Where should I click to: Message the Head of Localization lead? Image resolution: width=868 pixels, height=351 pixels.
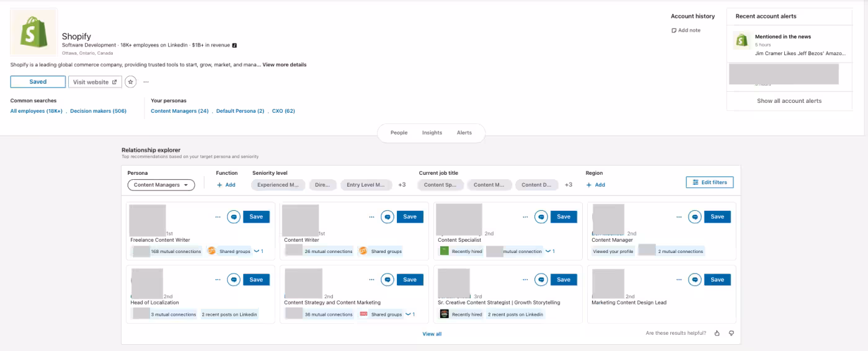click(234, 280)
